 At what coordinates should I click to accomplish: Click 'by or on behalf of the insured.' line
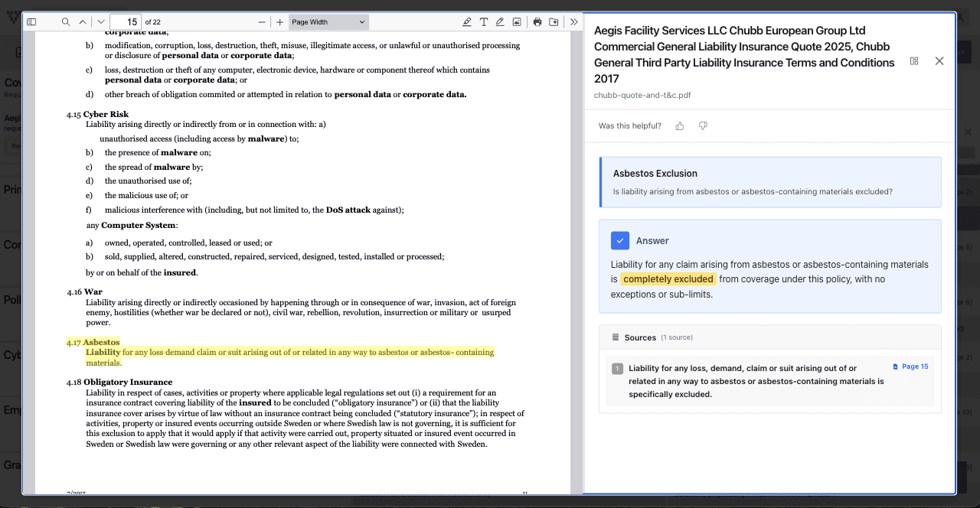142,272
